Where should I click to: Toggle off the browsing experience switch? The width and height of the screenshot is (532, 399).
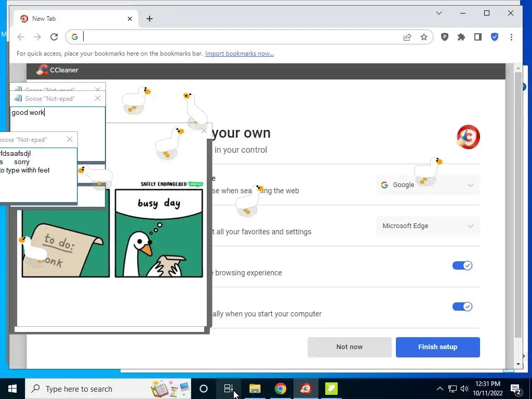[462, 265]
